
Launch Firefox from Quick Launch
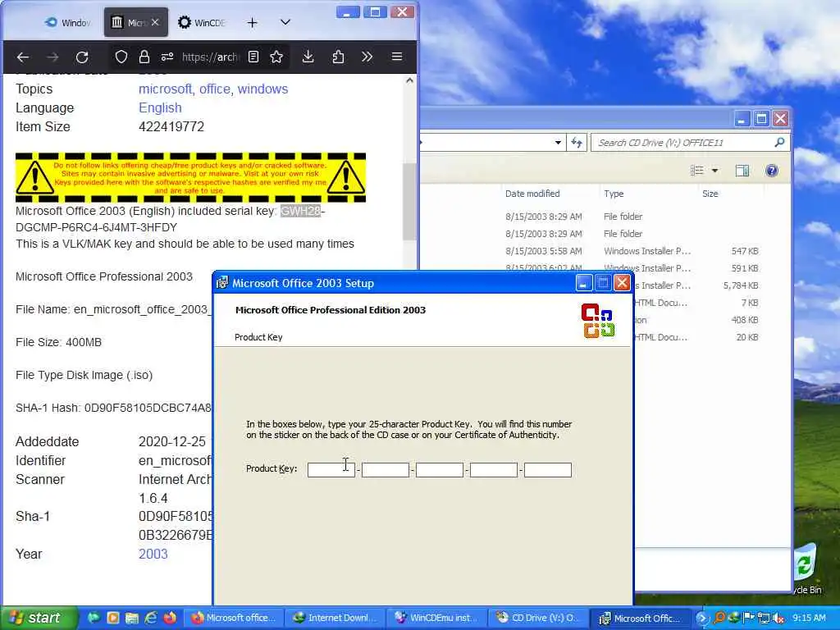pyautogui.click(x=170, y=618)
